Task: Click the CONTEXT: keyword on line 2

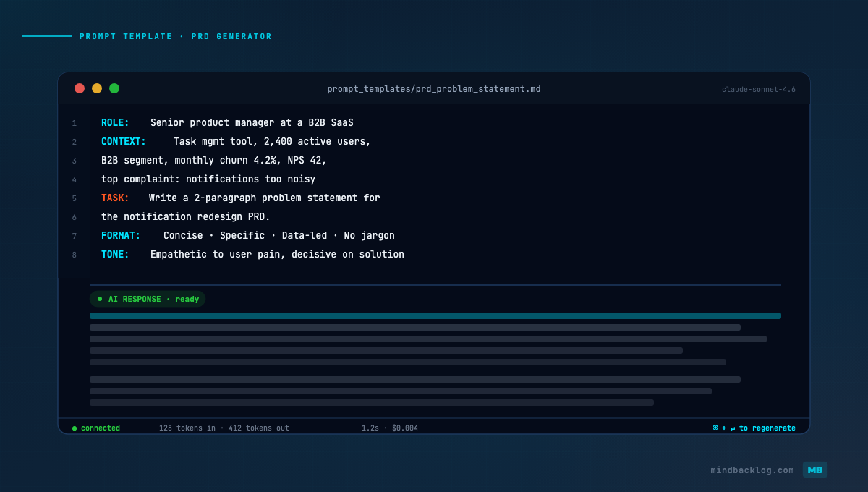Action: [x=124, y=142]
